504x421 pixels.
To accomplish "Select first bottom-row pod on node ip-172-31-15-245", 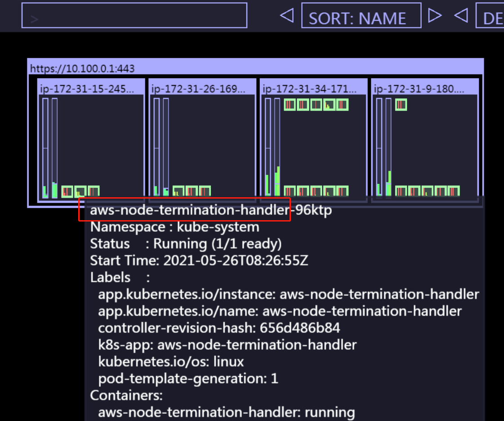I will (67, 191).
